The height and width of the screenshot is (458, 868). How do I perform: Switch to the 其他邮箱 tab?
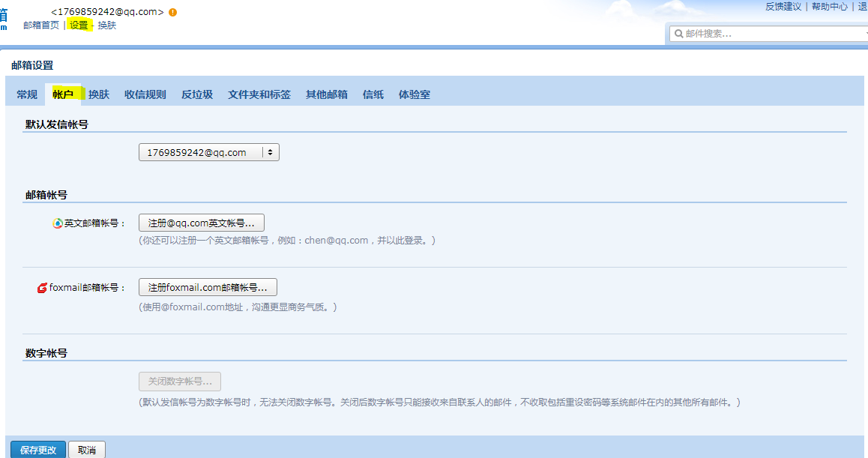[327, 94]
